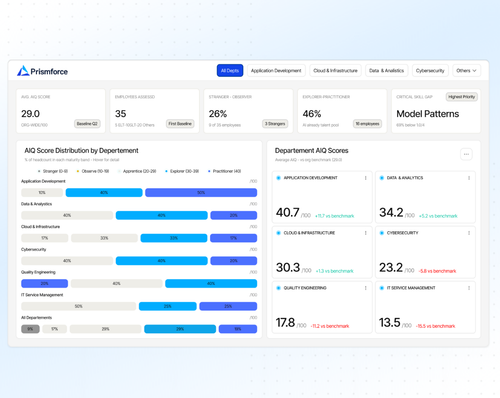Viewport: 500px width, 398px height.
Task: Click Application Development 40% Explorer bar
Action: (104, 193)
